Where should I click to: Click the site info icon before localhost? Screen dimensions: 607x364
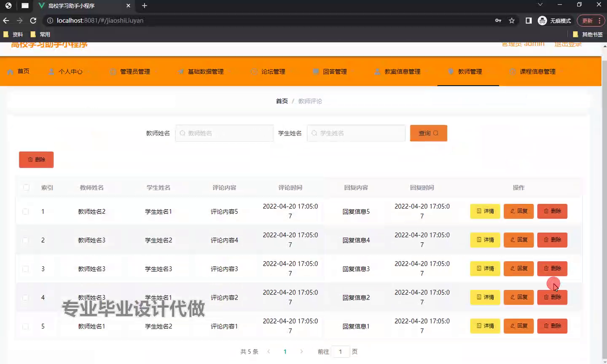50,20
